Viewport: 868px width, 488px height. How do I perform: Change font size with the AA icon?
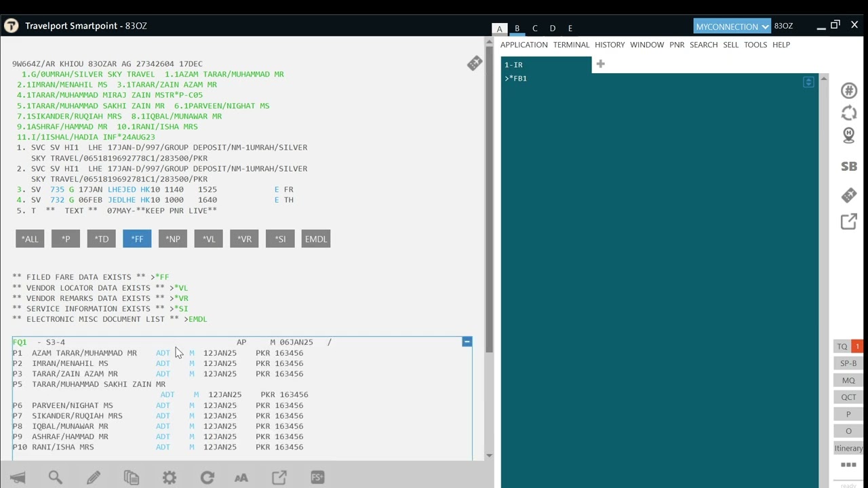coord(241,478)
